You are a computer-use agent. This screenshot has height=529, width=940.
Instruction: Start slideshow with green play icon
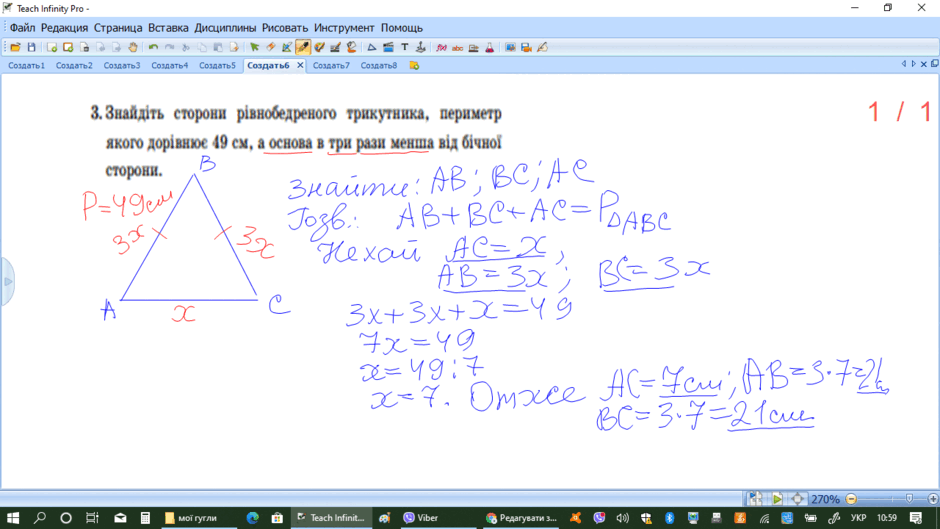[777, 498]
